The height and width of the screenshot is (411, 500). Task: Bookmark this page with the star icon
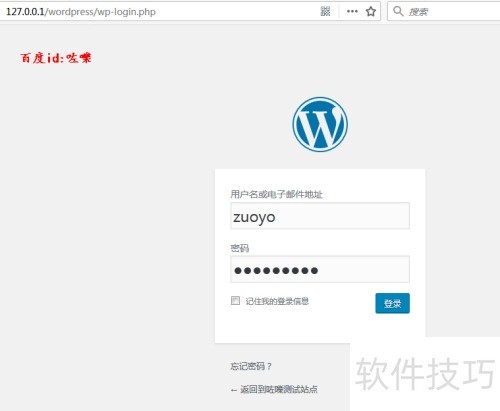point(371,12)
